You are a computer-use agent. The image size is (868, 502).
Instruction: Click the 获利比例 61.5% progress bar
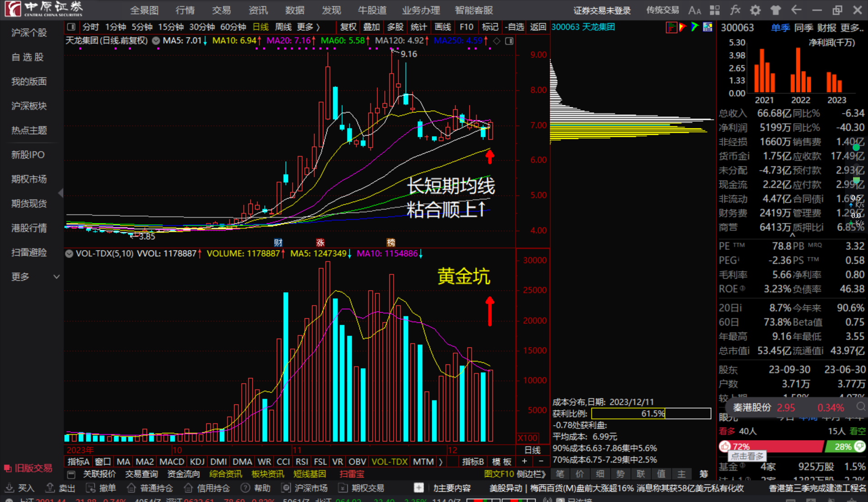[x=651, y=413]
